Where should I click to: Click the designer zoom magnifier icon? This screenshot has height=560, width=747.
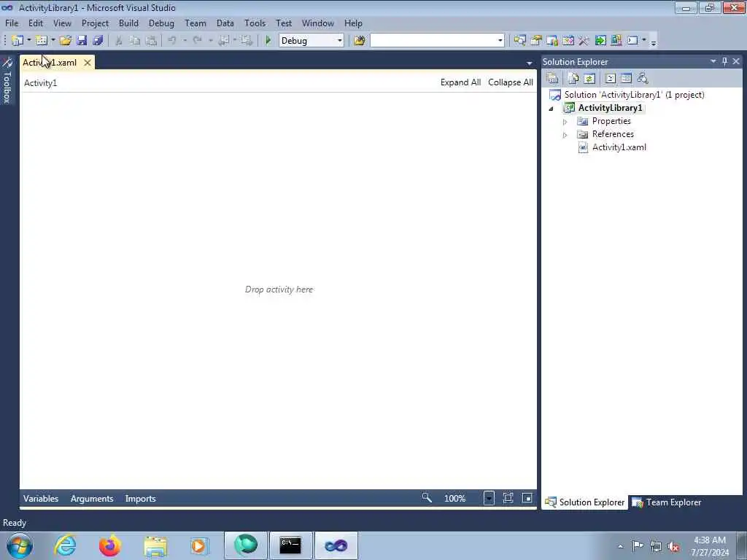click(427, 497)
